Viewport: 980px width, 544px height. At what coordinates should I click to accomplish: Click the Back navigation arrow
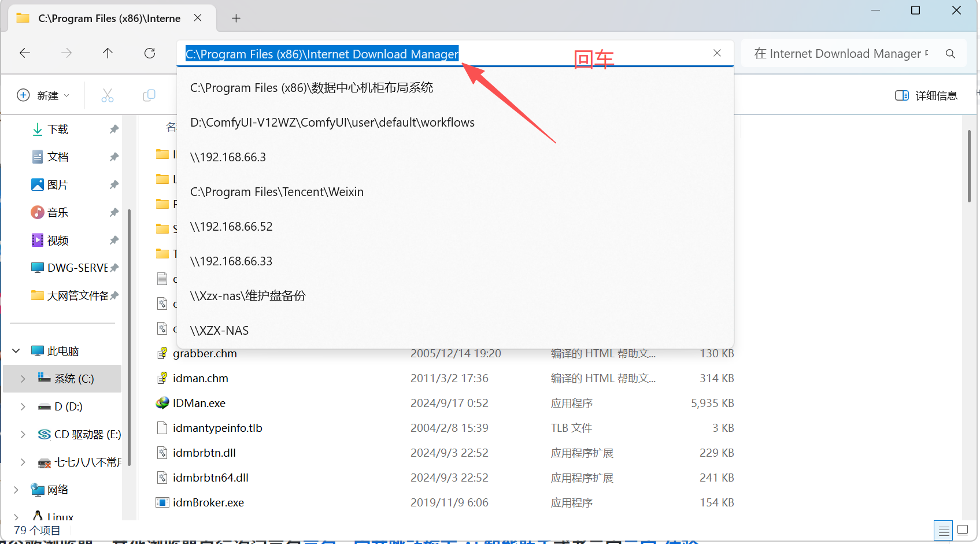25,53
